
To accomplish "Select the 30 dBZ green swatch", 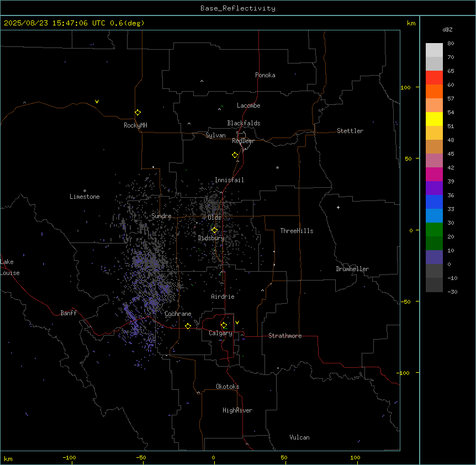I will pyautogui.click(x=434, y=230).
